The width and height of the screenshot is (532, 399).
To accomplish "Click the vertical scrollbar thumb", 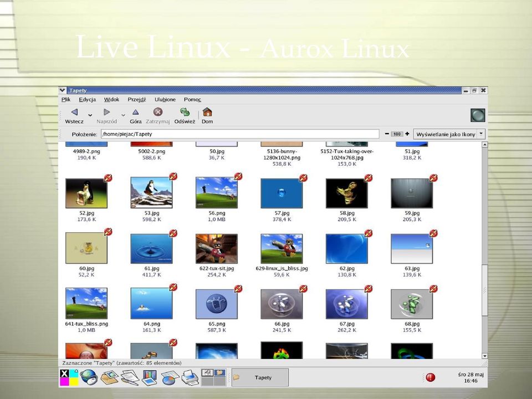I will [x=485, y=290].
